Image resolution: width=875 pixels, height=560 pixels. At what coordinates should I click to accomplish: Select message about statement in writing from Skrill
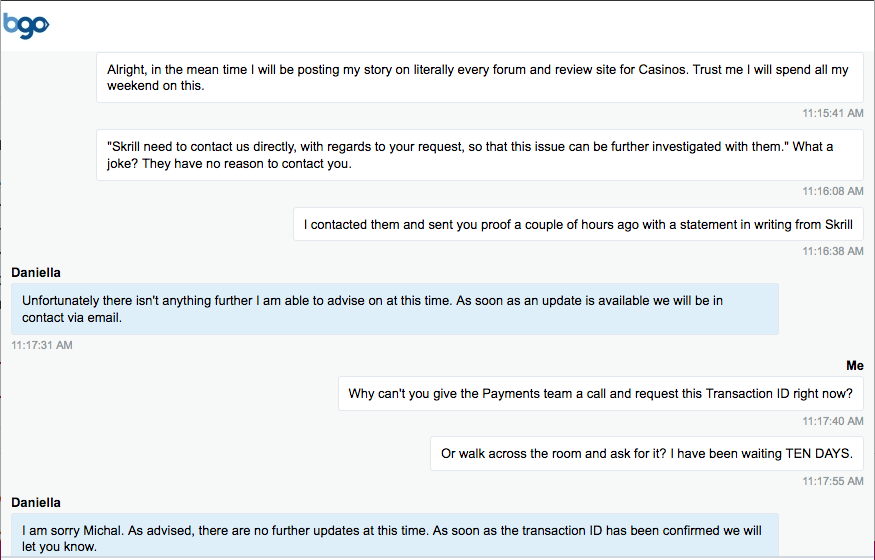(x=578, y=224)
